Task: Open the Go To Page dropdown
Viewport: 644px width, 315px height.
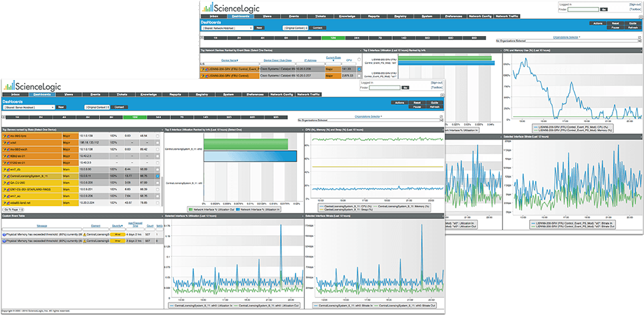Action: pyautogui.click(x=13, y=210)
